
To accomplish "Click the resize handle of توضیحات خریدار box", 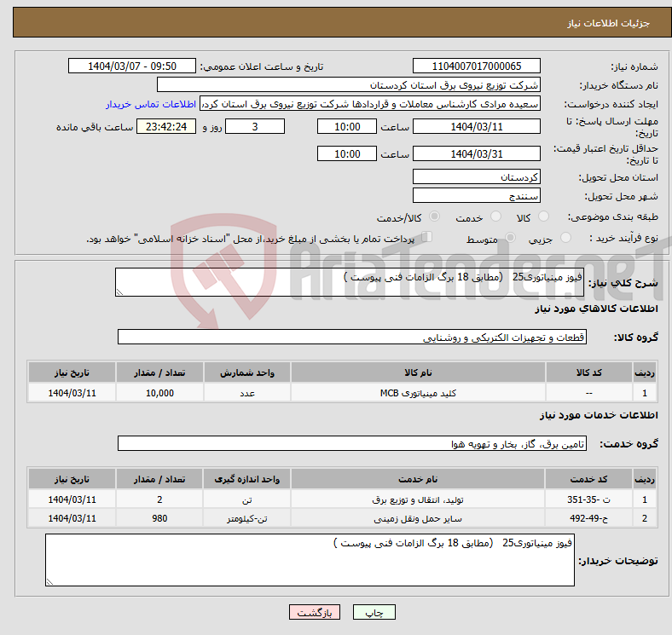I will point(49,581).
